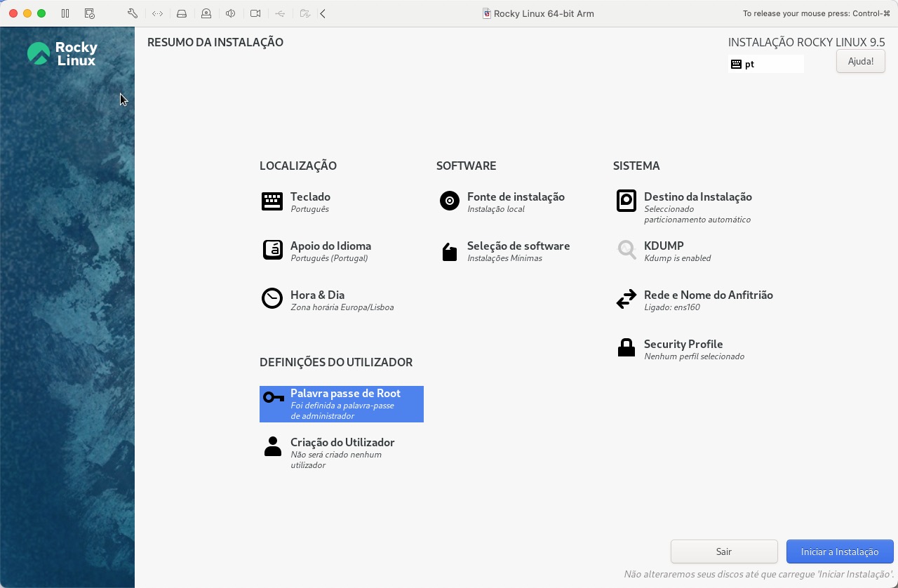Click the Ajuda! help button

click(x=860, y=61)
